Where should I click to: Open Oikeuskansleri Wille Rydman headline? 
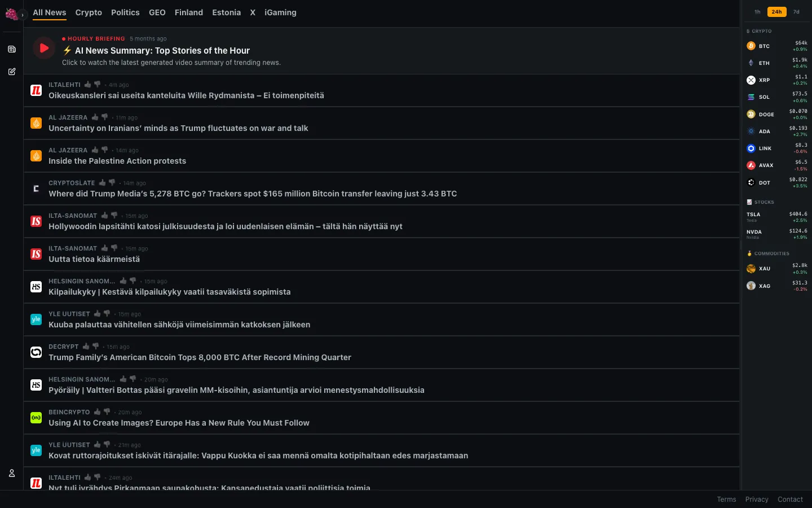pos(186,95)
